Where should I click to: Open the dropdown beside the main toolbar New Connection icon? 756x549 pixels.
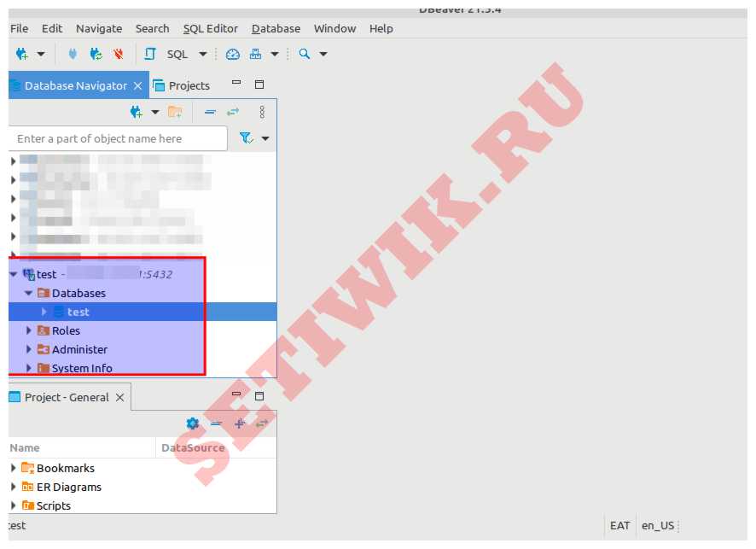[41, 54]
